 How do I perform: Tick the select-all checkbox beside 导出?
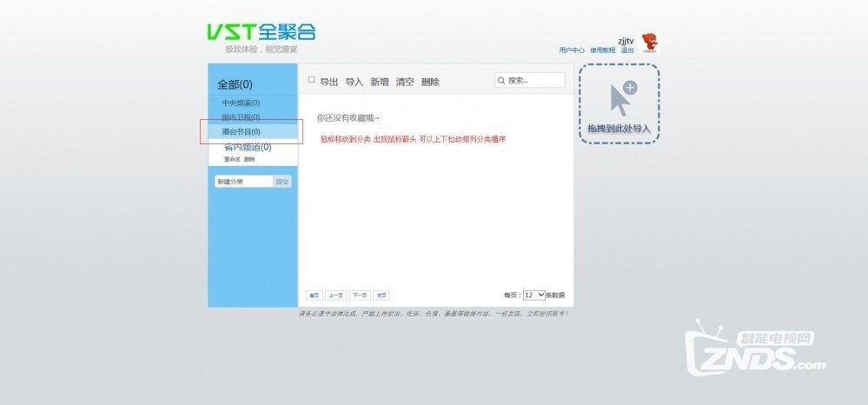click(x=312, y=80)
